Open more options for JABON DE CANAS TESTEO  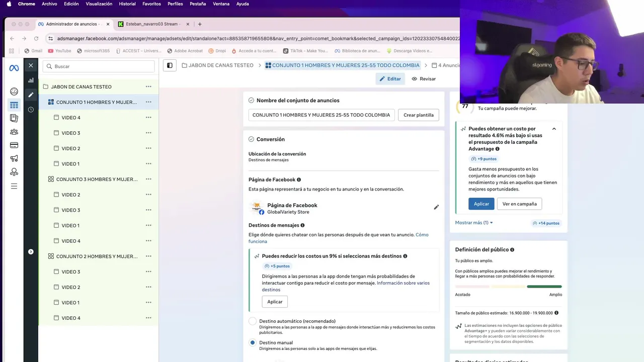[148, 86]
